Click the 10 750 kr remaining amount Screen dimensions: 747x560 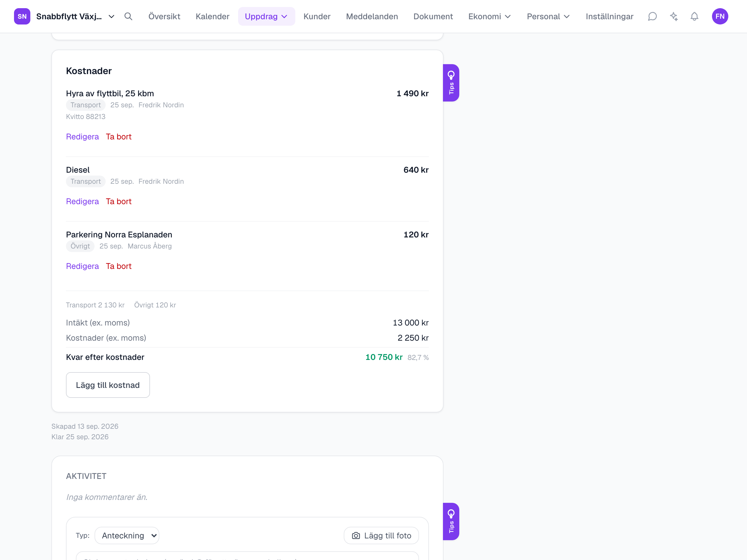[x=384, y=357]
